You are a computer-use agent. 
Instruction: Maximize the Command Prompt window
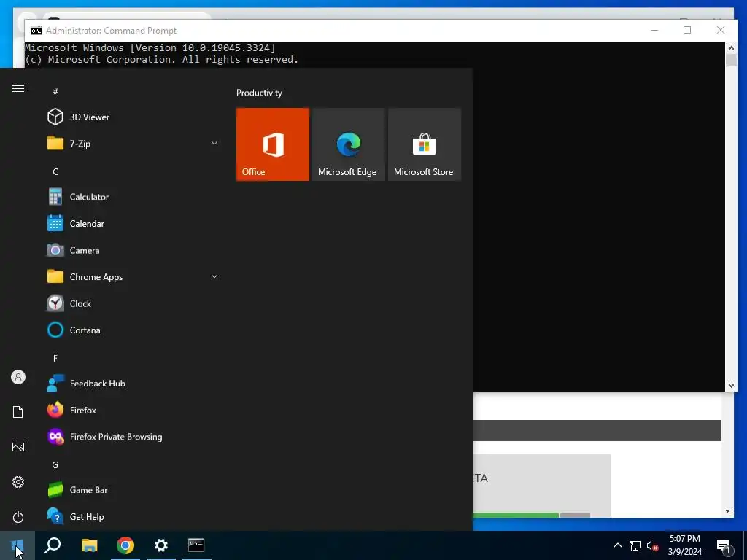point(687,30)
